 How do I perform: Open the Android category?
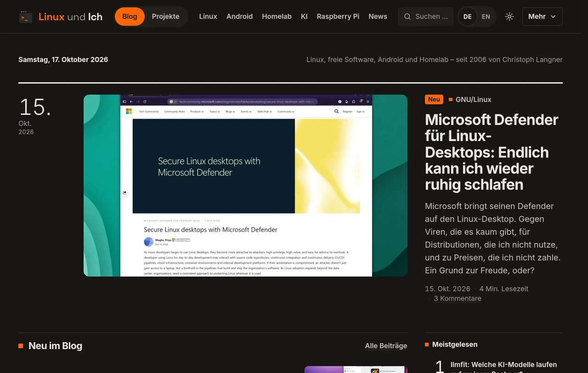point(239,17)
